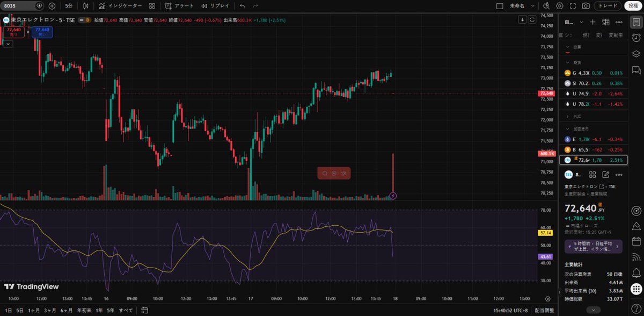The image size is (644, 316).
Task: Redo the chart action
Action: coord(255,6)
